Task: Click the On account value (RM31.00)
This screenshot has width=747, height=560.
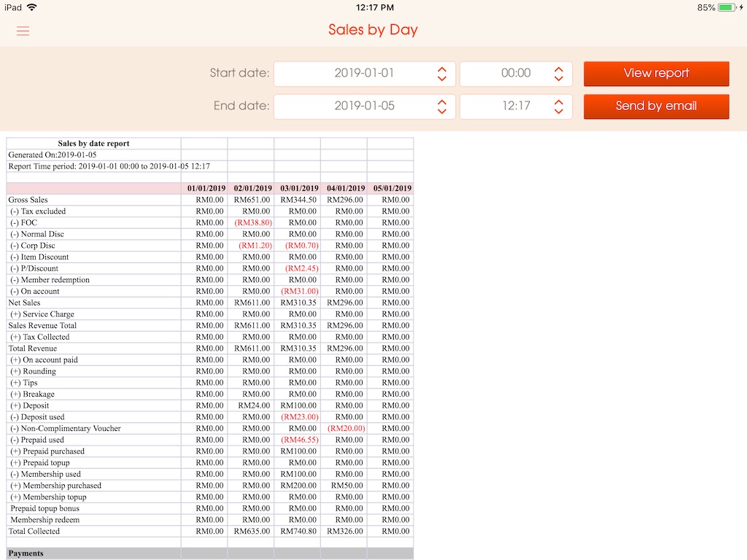Action: click(x=300, y=292)
